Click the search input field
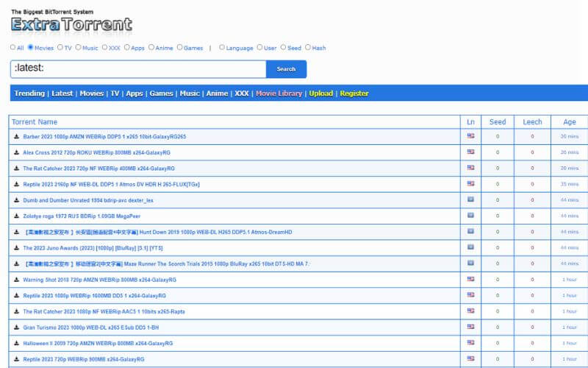Image resolution: width=588 pixels, height=368 pixels. pyautogui.click(x=138, y=69)
